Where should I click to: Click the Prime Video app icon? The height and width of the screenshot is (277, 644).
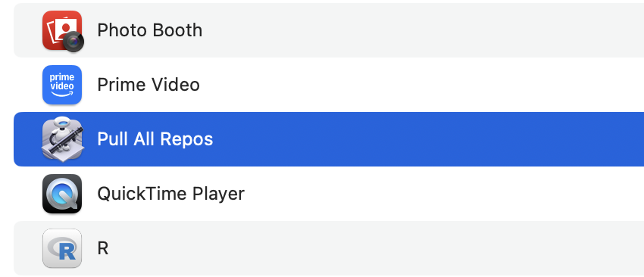click(62, 85)
